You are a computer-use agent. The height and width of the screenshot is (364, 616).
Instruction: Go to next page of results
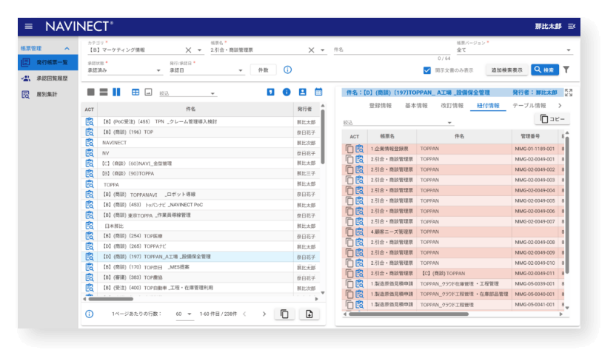coord(264,314)
